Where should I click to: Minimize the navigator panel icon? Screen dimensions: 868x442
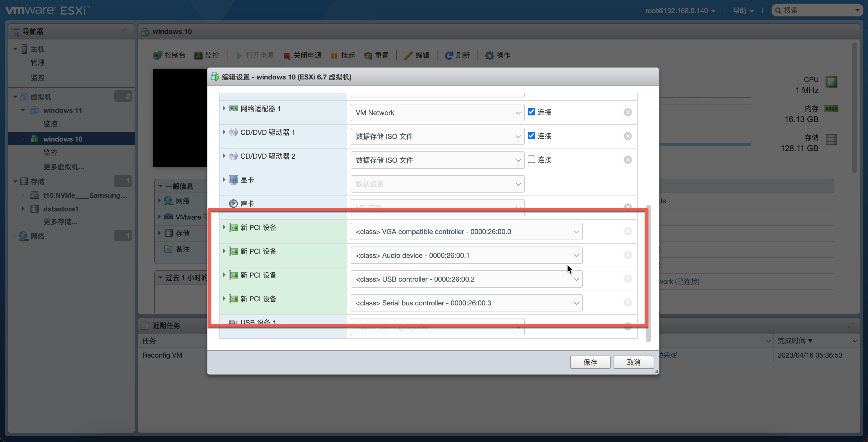pyautogui.click(x=125, y=32)
